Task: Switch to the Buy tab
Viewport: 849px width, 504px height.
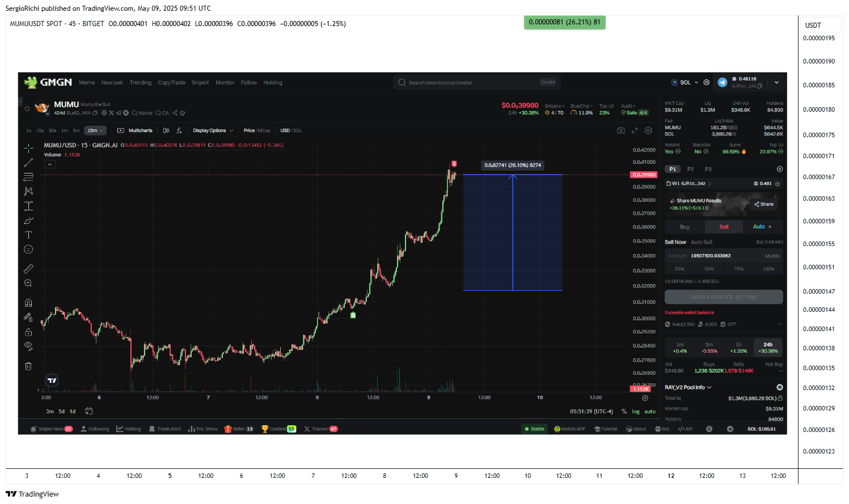Action: pyautogui.click(x=685, y=227)
